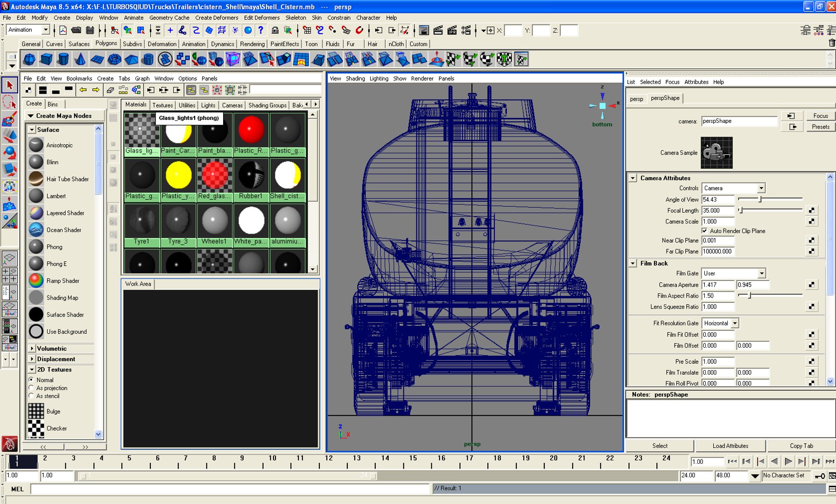836x504 pixels.
Task: Create a polygon cube from the shelf
Action: 46,59
